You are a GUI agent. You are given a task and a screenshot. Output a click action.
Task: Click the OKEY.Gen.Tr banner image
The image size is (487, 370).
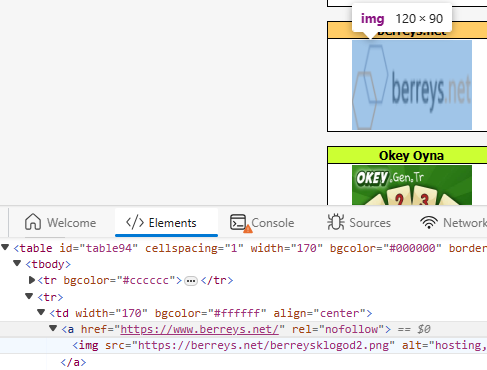click(x=412, y=185)
